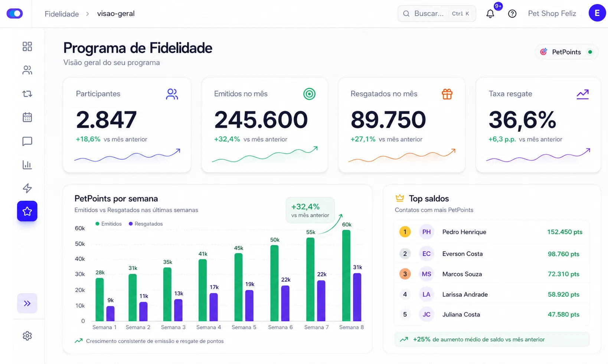This screenshot has height=364, width=608.
Task: Click the Pet Shop Feliz account name
Action: click(552, 14)
